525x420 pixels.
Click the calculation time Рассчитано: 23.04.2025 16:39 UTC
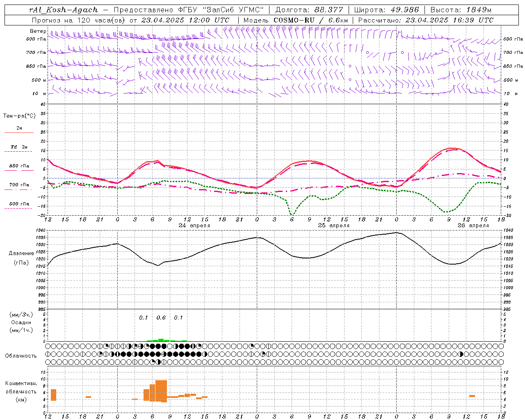tap(426, 20)
